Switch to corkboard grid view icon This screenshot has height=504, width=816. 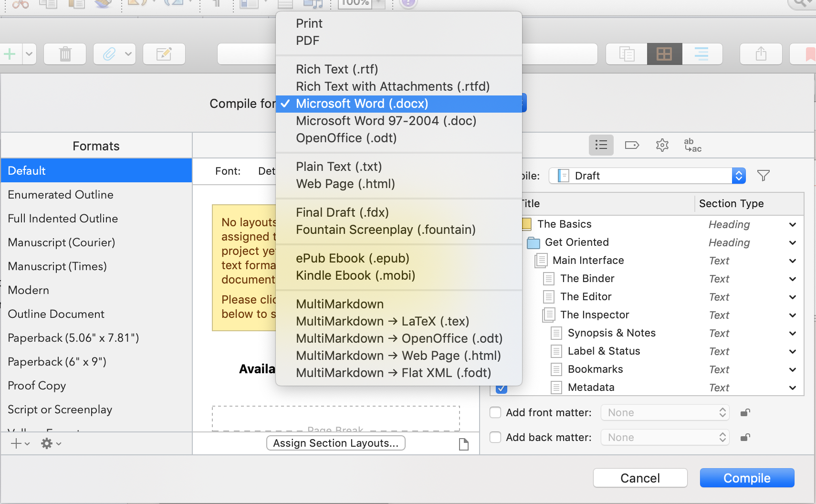(x=664, y=54)
